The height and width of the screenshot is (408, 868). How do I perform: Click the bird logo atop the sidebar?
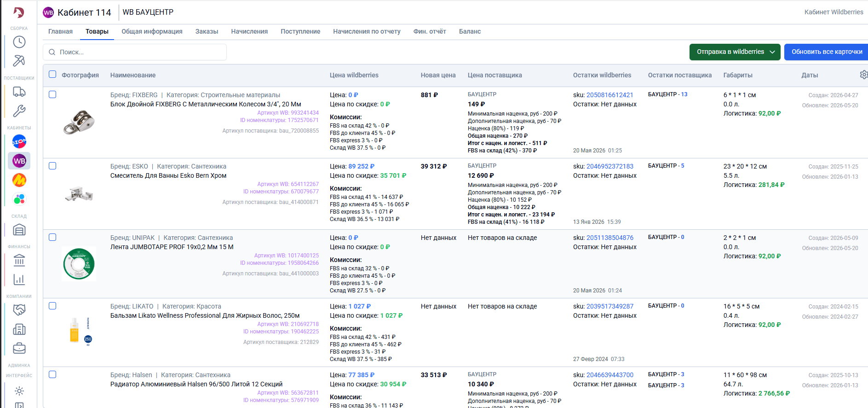click(19, 12)
